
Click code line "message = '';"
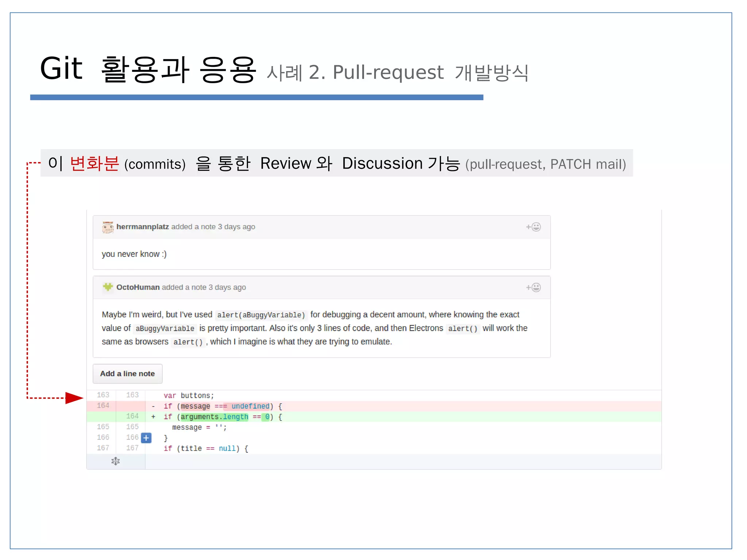tap(199, 427)
